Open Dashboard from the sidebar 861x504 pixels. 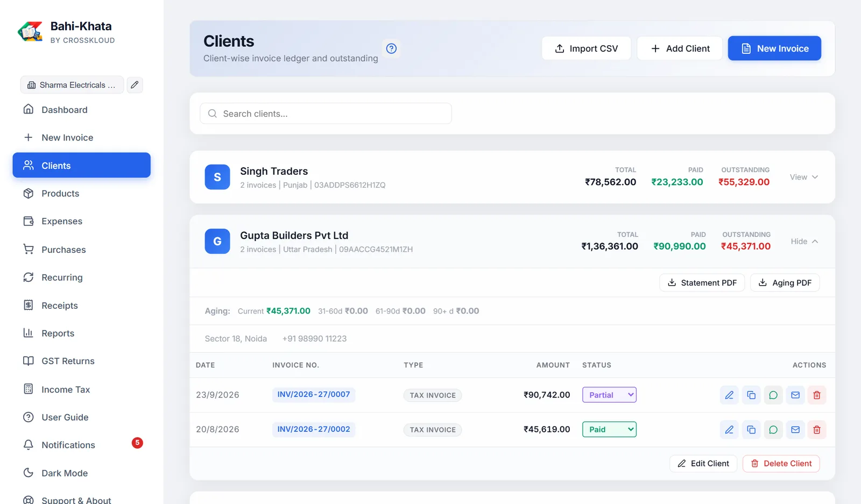tap(81, 110)
